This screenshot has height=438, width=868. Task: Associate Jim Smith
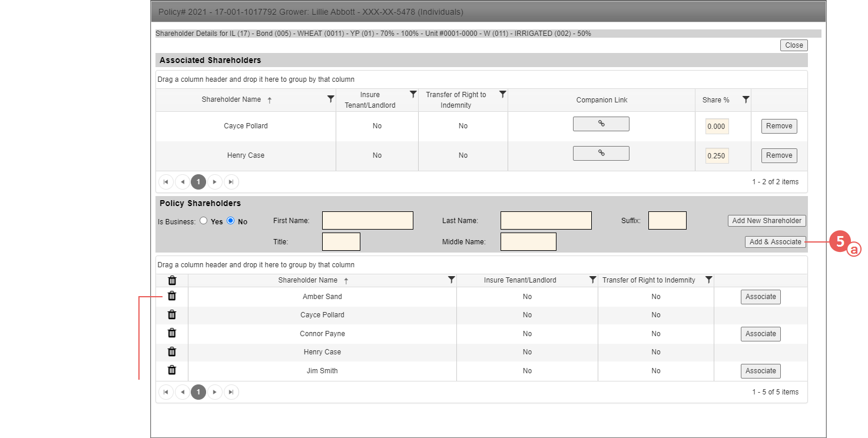[x=761, y=371]
